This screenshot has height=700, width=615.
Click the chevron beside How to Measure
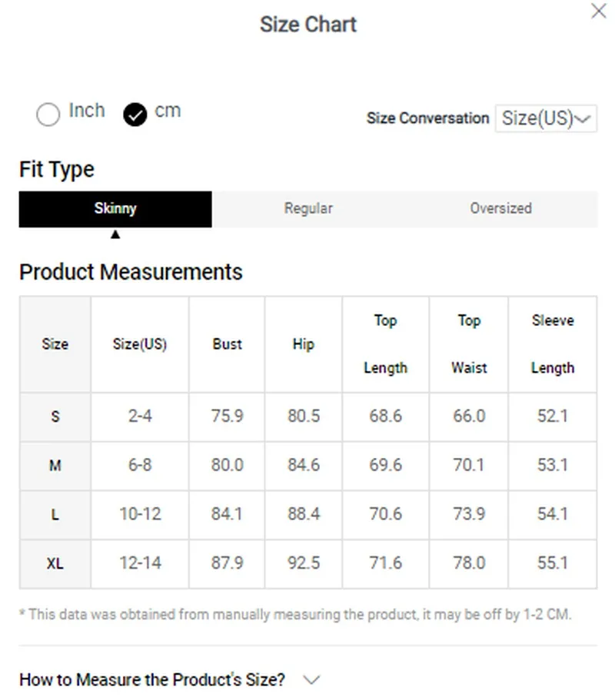(x=312, y=680)
